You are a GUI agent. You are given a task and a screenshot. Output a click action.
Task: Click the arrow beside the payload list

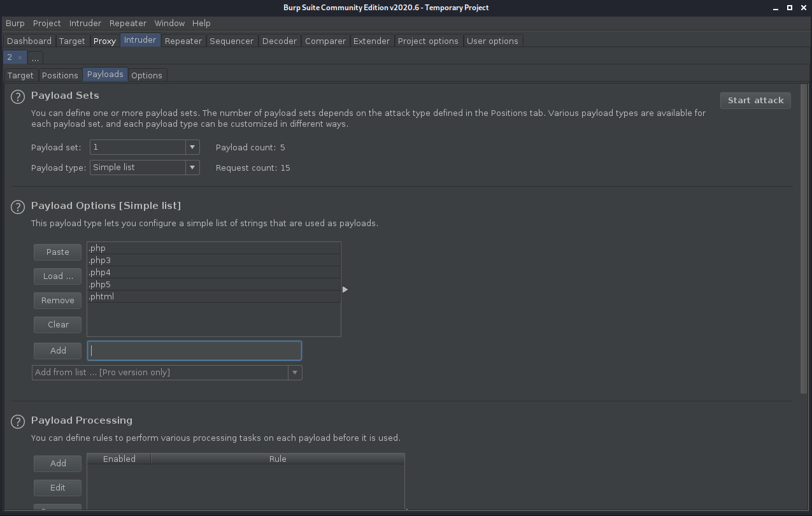click(345, 290)
